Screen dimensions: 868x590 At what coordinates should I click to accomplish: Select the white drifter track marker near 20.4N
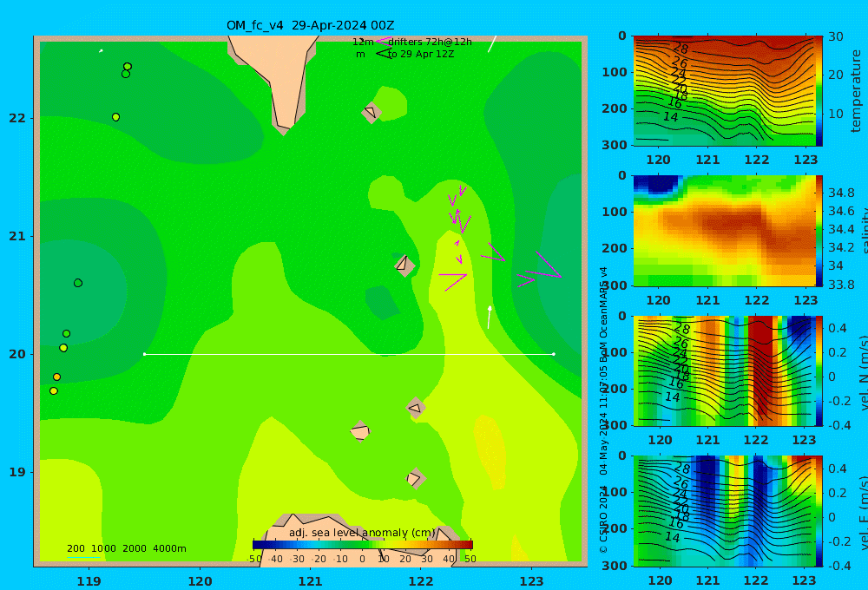[490, 318]
